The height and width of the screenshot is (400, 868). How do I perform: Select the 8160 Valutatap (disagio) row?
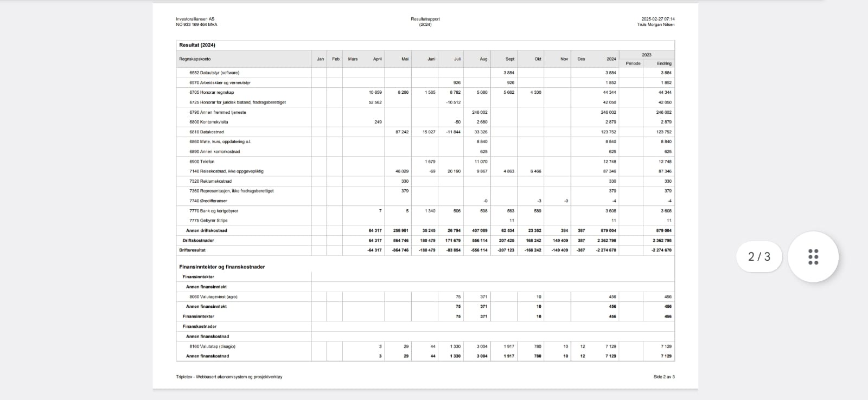[425, 346]
